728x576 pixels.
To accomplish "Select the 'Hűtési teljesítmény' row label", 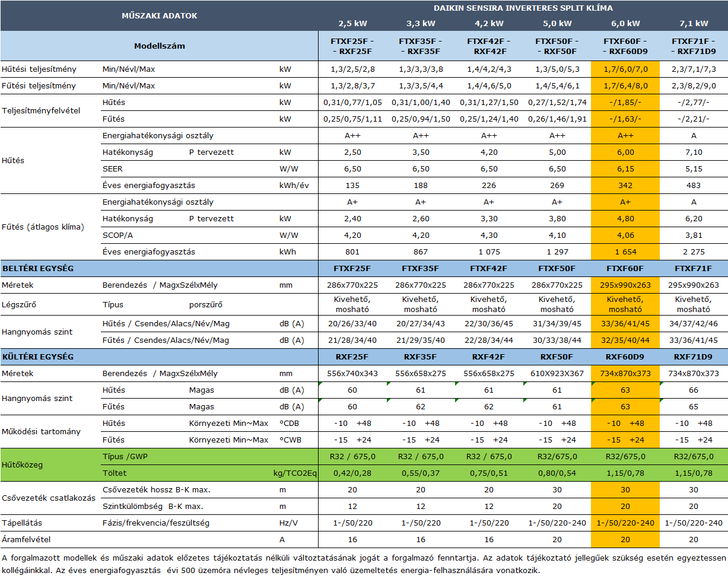I will (39, 69).
